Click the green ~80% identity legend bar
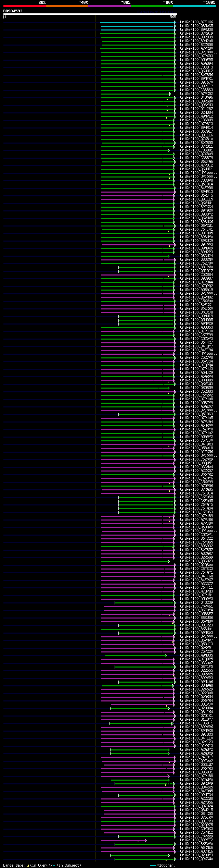This screenshot has height=868, width=219. (152, 6)
